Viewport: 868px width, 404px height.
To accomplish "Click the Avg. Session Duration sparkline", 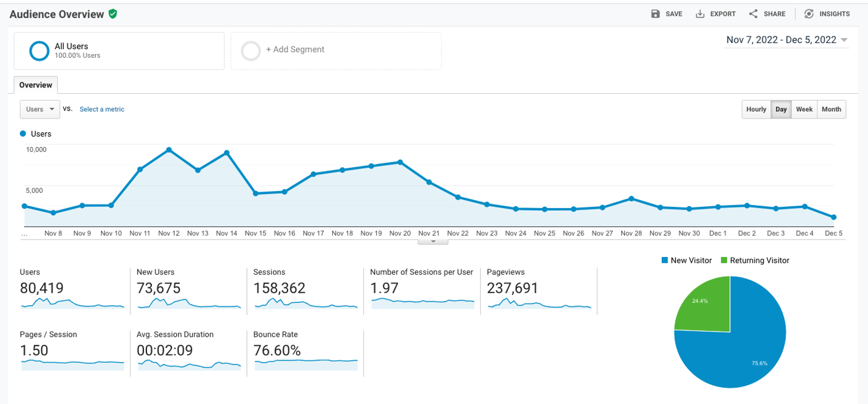I will pos(189,364).
